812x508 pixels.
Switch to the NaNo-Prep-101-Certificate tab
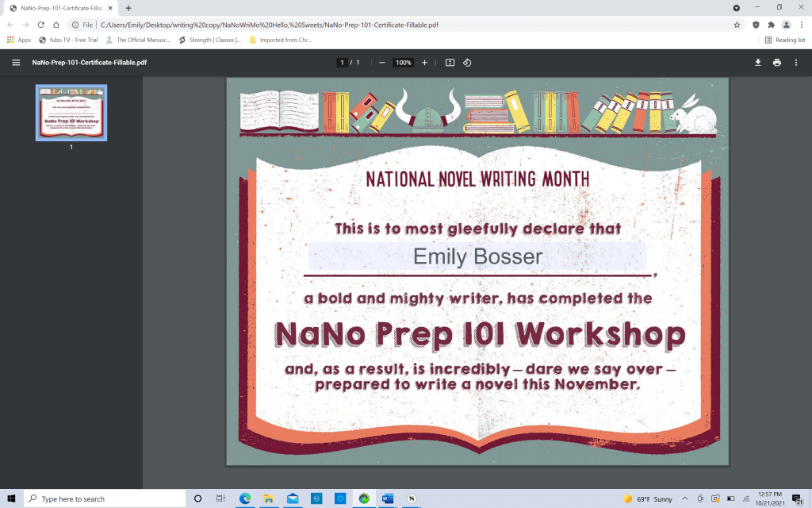[x=56, y=8]
